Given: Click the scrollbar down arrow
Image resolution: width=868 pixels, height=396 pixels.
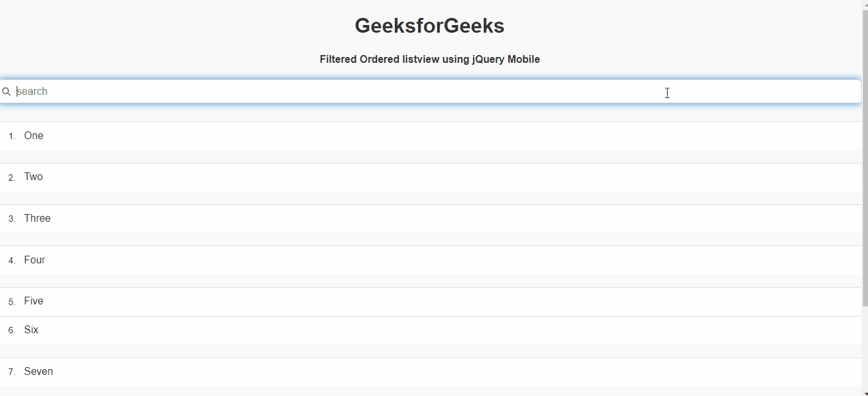Looking at the screenshot, I should point(865,393).
